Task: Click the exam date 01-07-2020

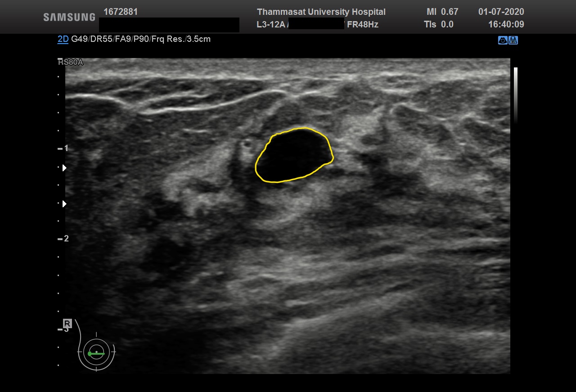Action: [501, 12]
